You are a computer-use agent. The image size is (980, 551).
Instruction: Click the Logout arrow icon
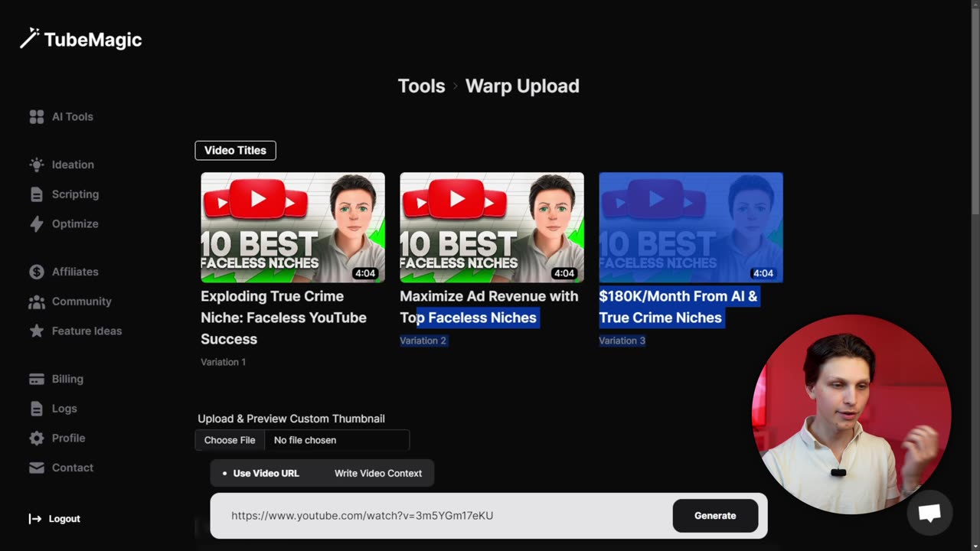(x=35, y=519)
